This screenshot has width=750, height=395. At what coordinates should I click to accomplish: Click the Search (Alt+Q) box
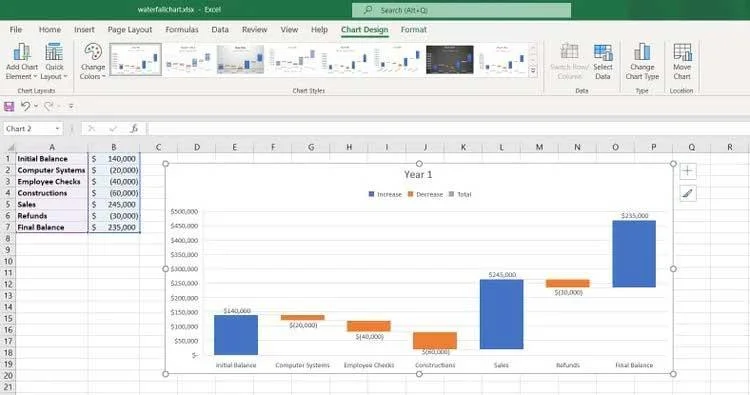pyautogui.click(x=462, y=10)
